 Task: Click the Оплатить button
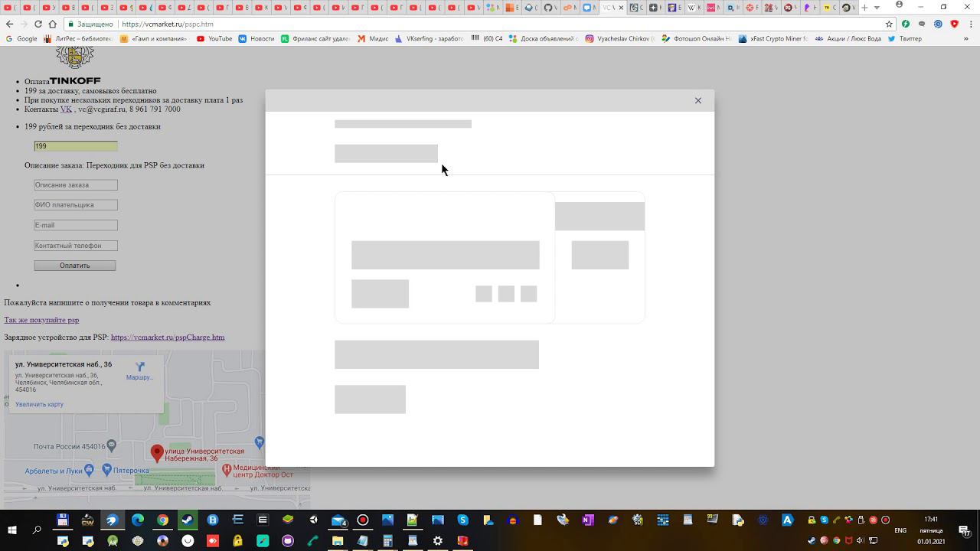75,266
